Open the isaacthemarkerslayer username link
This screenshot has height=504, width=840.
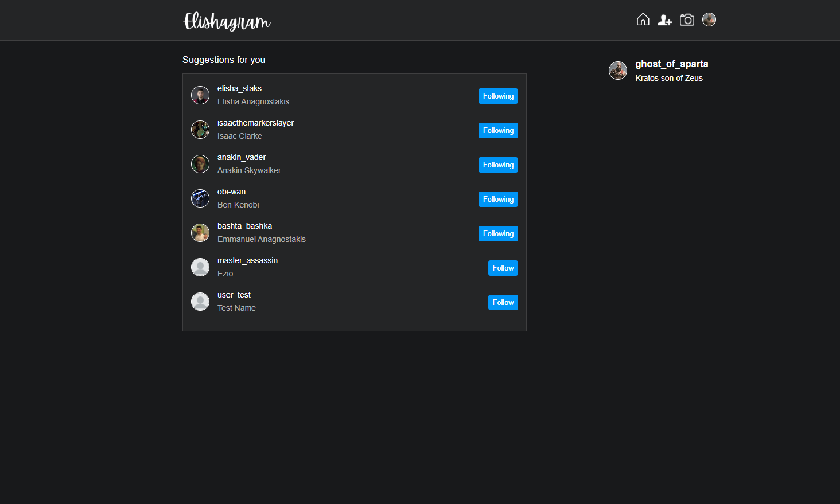[255, 123]
